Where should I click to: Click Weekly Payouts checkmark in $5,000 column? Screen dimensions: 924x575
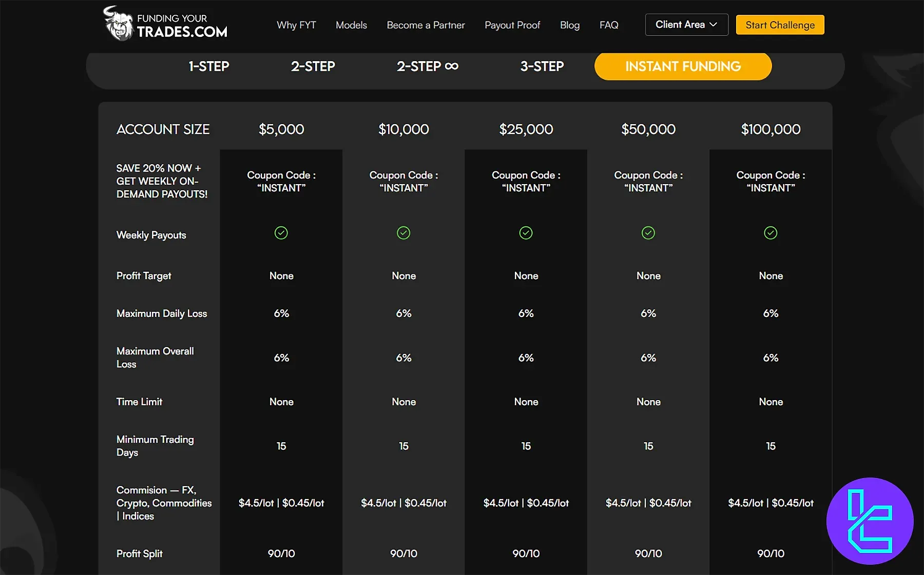coord(281,233)
